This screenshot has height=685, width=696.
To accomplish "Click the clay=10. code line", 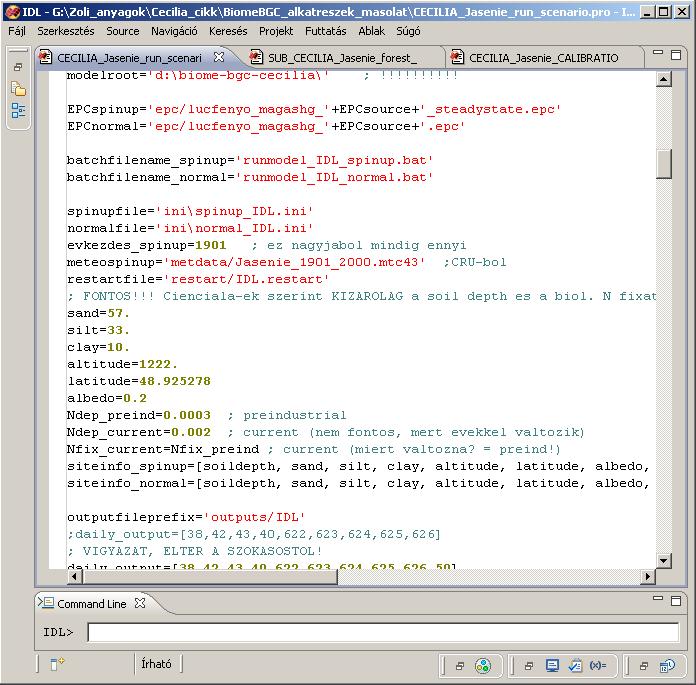I will point(99,347).
